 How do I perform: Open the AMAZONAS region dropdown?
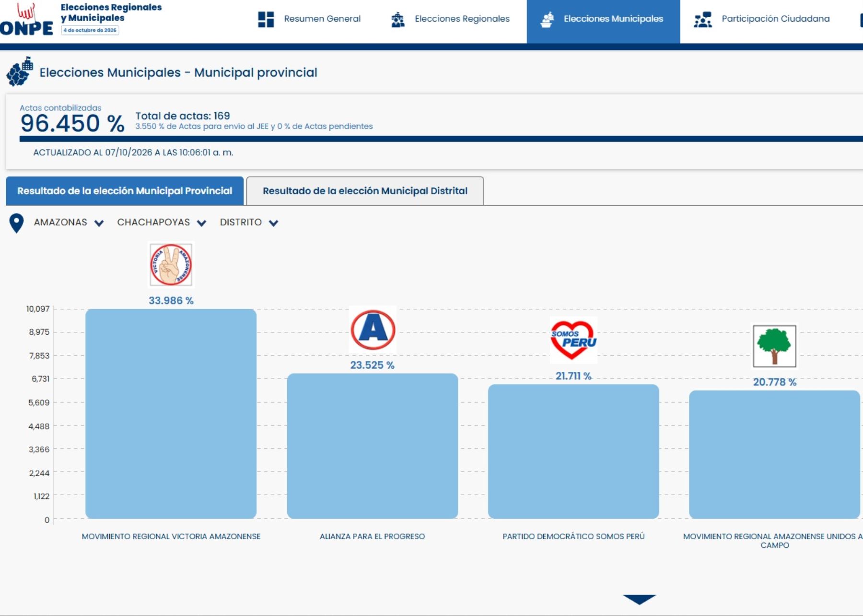pyautogui.click(x=69, y=222)
